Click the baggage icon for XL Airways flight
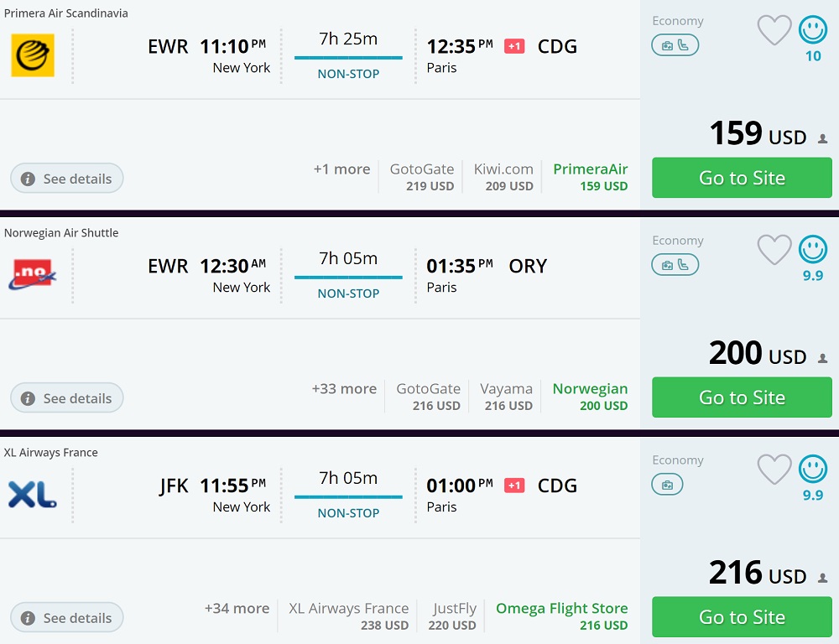Image resolution: width=839 pixels, height=644 pixels. click(667, 485)
